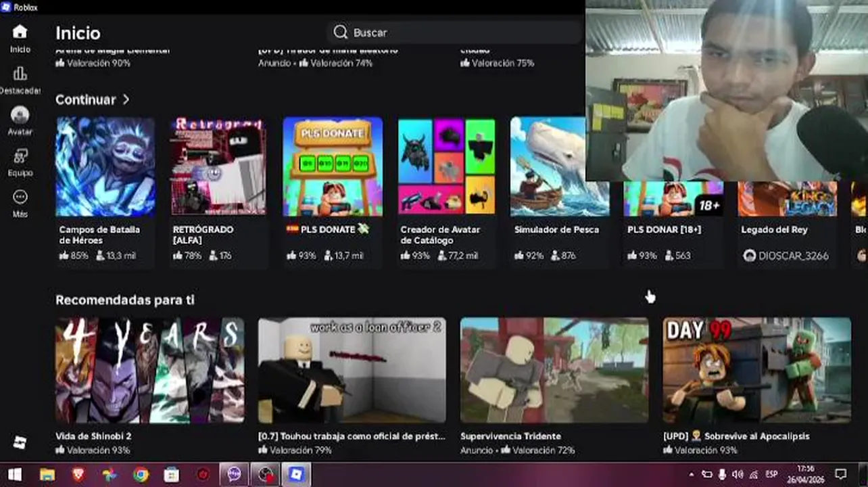
Task: Open the OBS recorder taskbar icon
Action: [265, 475]
